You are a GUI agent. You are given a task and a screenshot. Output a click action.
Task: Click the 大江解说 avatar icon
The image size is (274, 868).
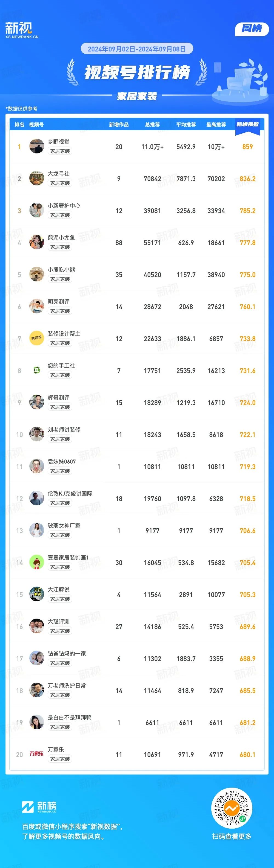coord(37,595)
